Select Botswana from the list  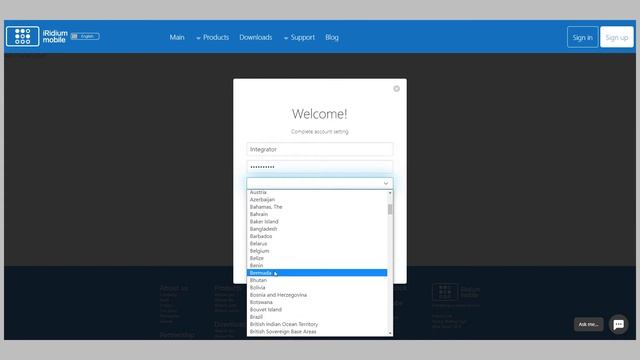pyautogui.click(x=317, y=302)
